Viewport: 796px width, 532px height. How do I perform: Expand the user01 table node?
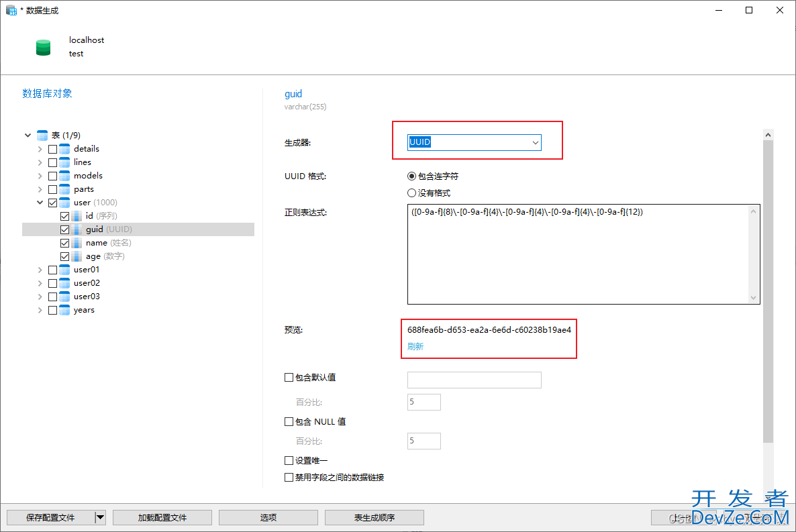[40, 270]
